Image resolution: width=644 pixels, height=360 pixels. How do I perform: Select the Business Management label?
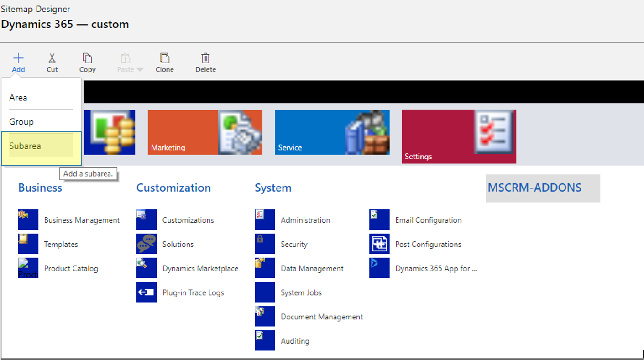(x=82, y=220)
